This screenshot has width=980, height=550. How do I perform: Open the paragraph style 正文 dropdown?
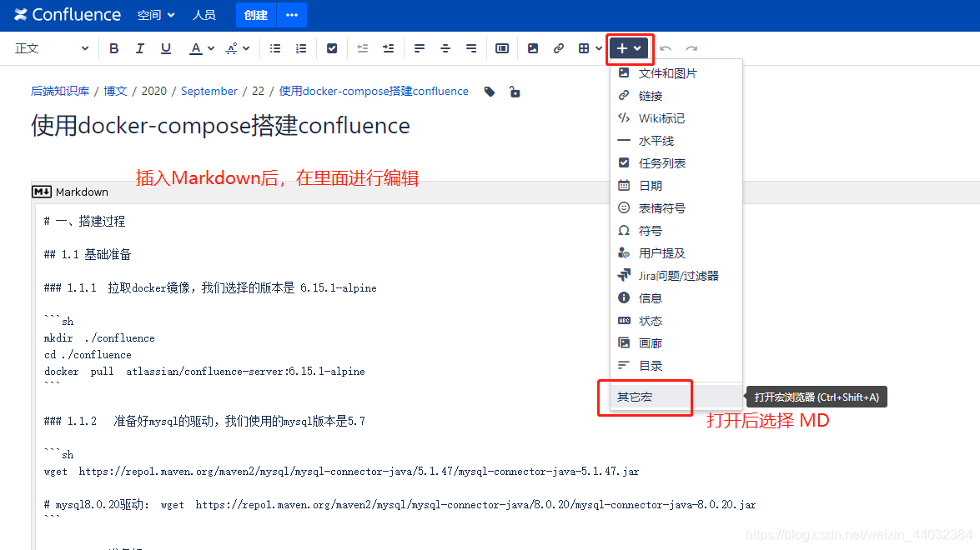coord(51,48)
